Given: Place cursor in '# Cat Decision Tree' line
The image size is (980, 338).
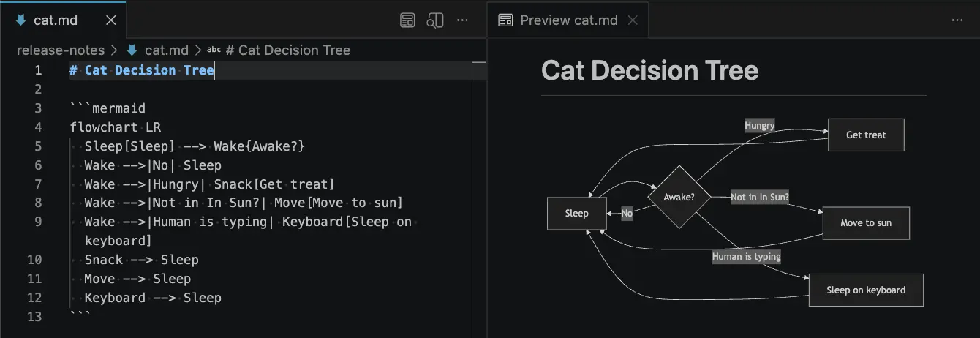Looking at the screenshot, I should [142, 70].
